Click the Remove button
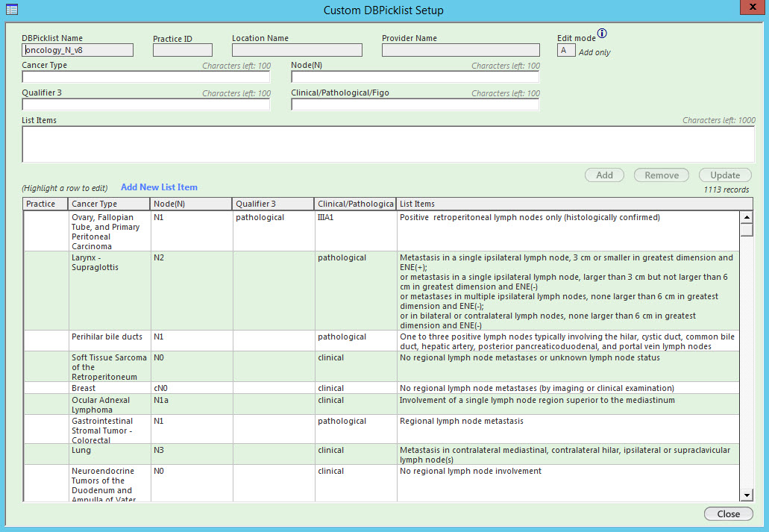769x532 pixels. coord(661,175)
